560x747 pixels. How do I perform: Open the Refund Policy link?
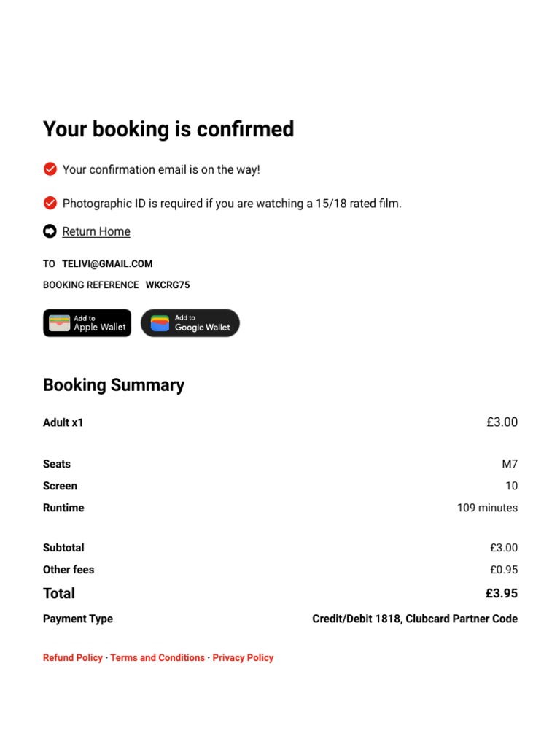pos(73,657)
